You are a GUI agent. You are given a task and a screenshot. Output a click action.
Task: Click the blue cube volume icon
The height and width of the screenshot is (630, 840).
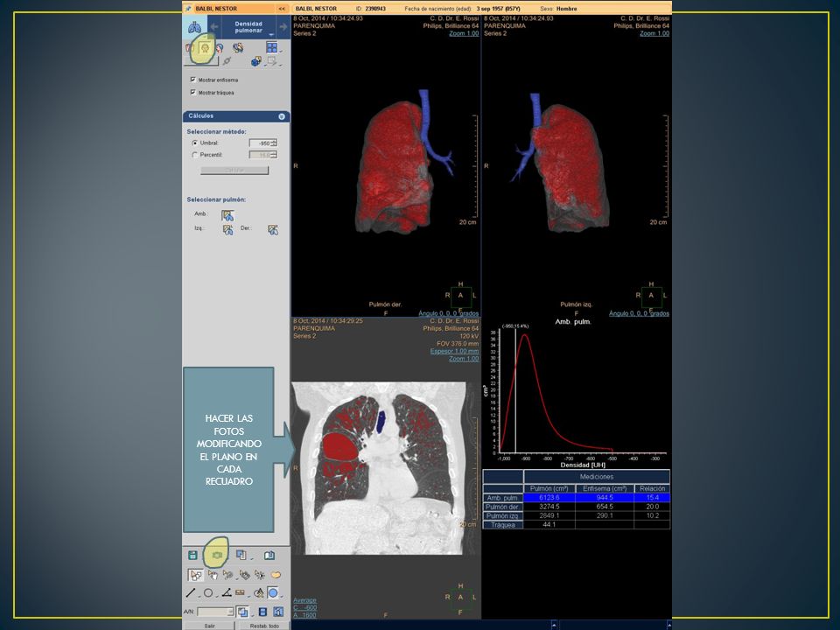coord(255,61)
